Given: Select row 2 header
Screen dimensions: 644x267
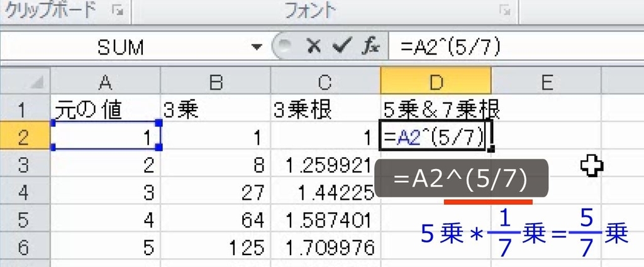Looking at the screenshot, I should pyautogui.click(x=25, y=136).
